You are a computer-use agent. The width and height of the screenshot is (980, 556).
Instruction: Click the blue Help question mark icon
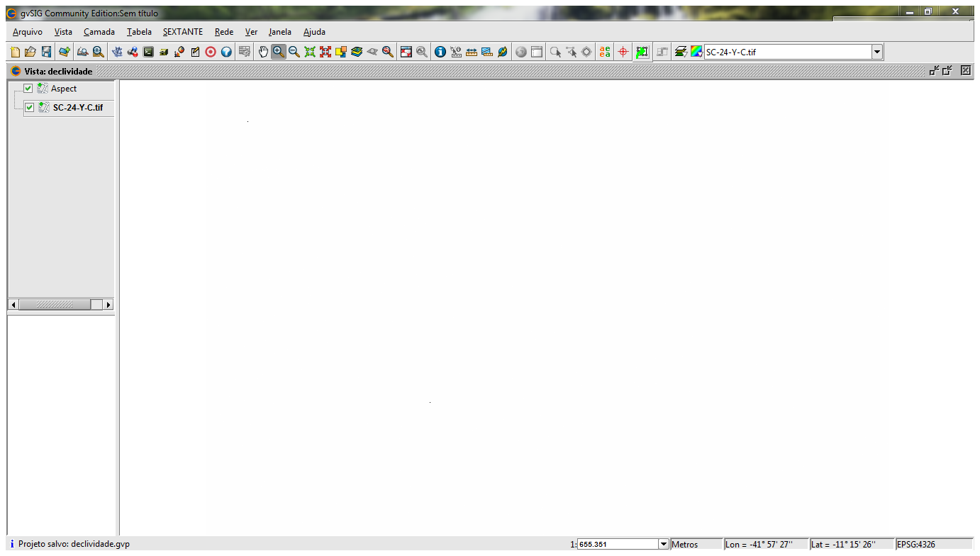[x=226, y=52]
